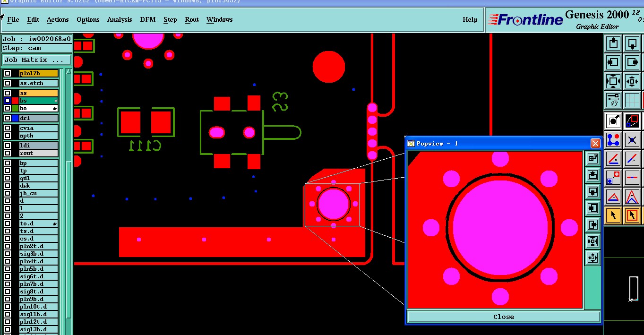Click the pan left icon in main toolbar

[613, 62]
